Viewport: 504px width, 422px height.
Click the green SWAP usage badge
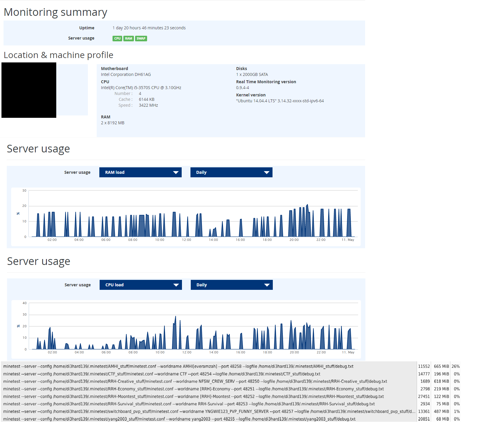click(141, 38)
